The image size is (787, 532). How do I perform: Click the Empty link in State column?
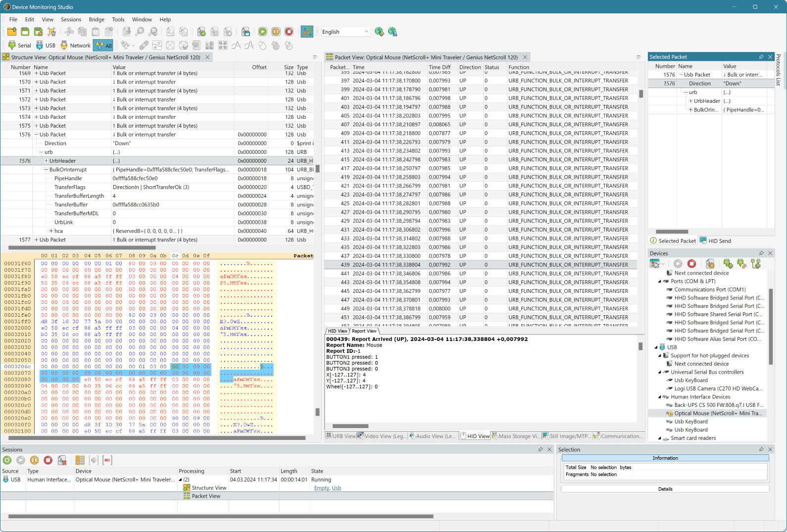click(321, 488)
